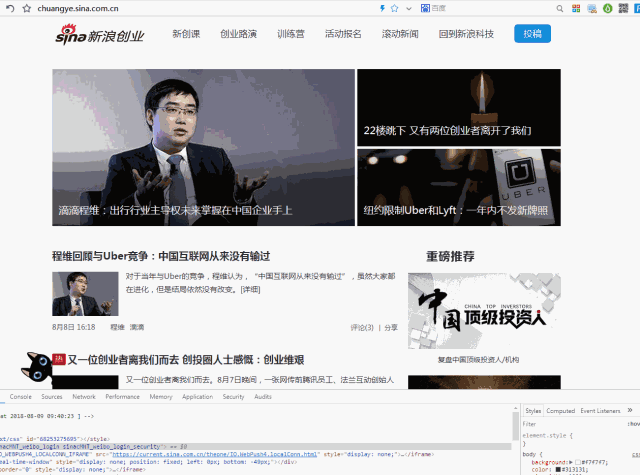Click the 重磅推荐 section heading
The image size is (640, 475).
pyautogui.click(x=450, y=256)
